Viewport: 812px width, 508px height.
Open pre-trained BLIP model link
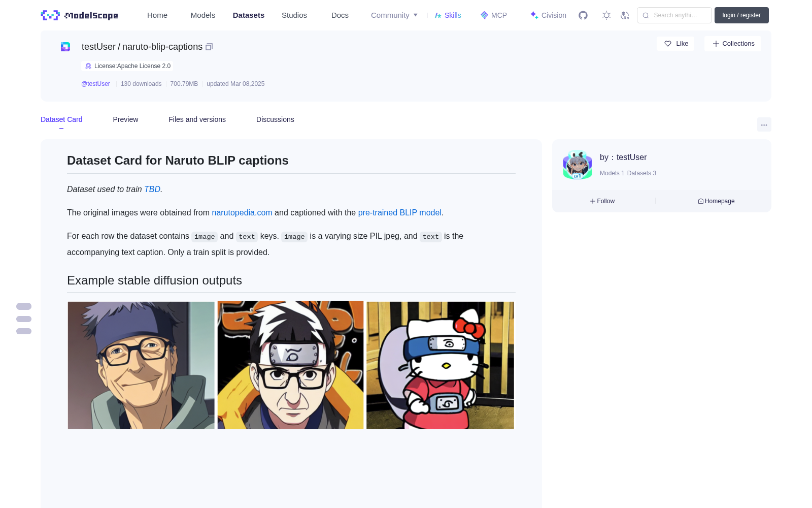(400, 212)
